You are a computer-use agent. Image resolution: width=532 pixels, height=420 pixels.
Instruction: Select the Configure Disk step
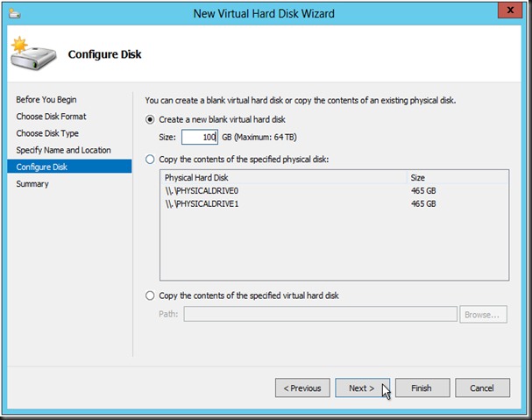tap(42, 167)
